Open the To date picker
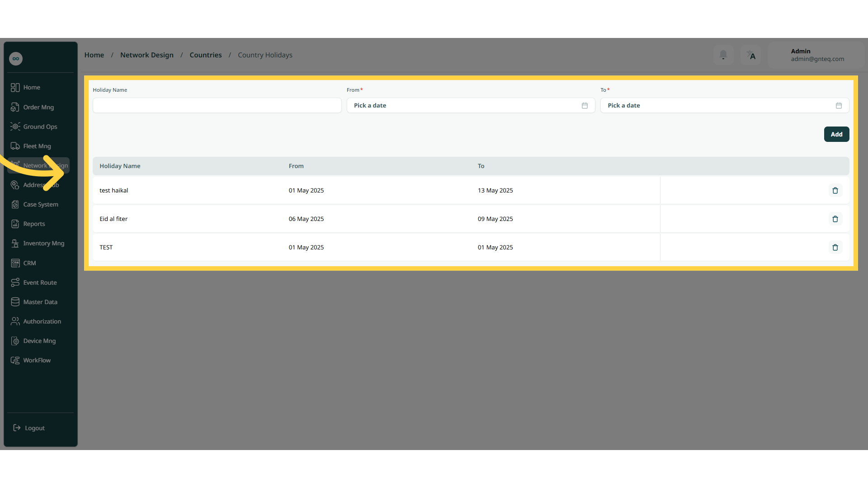The height and width of the screenshot is (488, 868). point(725,106)
